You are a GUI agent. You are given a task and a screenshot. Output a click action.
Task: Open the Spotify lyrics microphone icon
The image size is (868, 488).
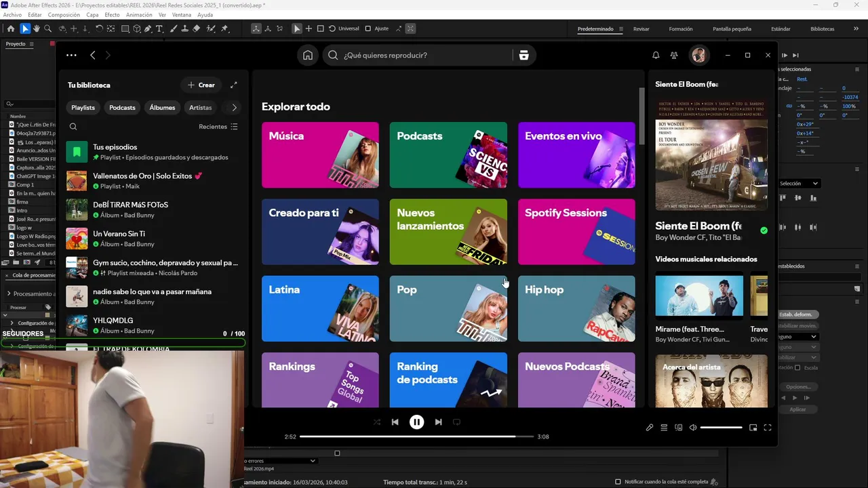coord(650,428)
